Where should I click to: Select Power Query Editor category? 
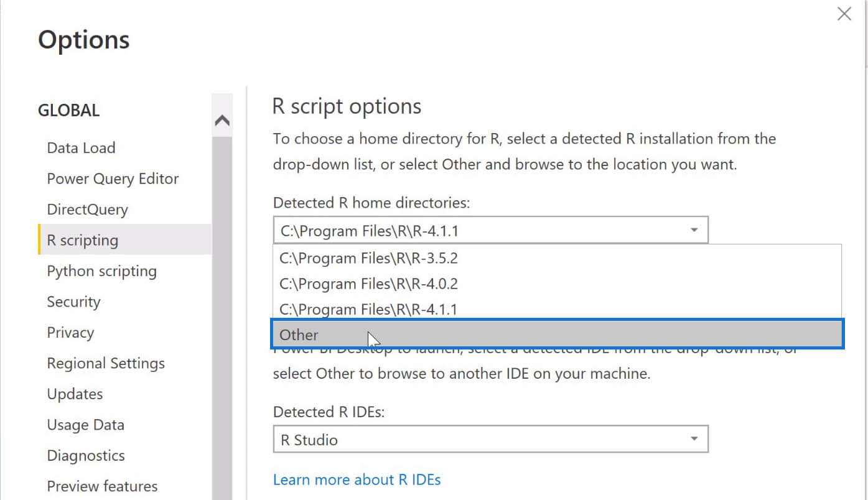pyautogui.click(x=113, y=178)
